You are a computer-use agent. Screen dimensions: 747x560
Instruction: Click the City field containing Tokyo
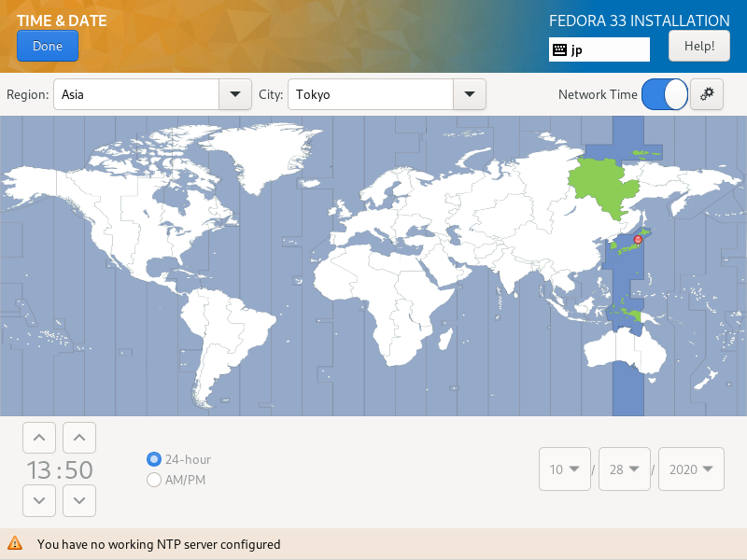[x=371, y=94]
